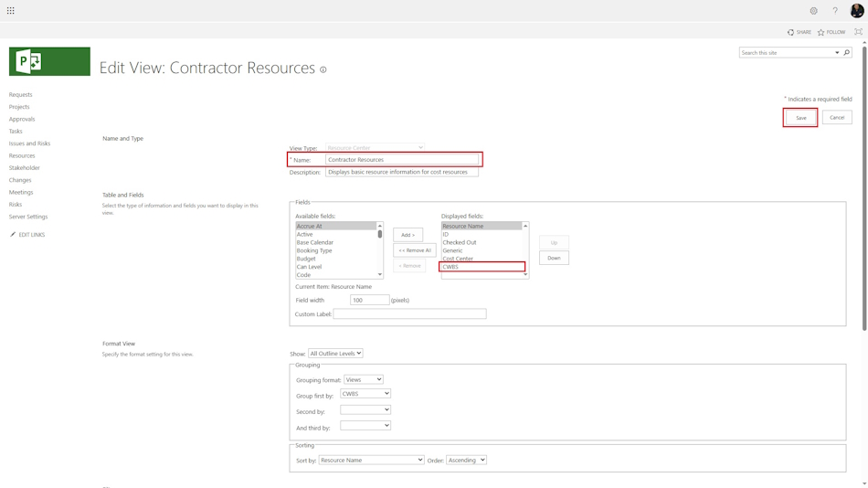Click into the Description input field
868x488 pixels.
click(x=402, y=173)
